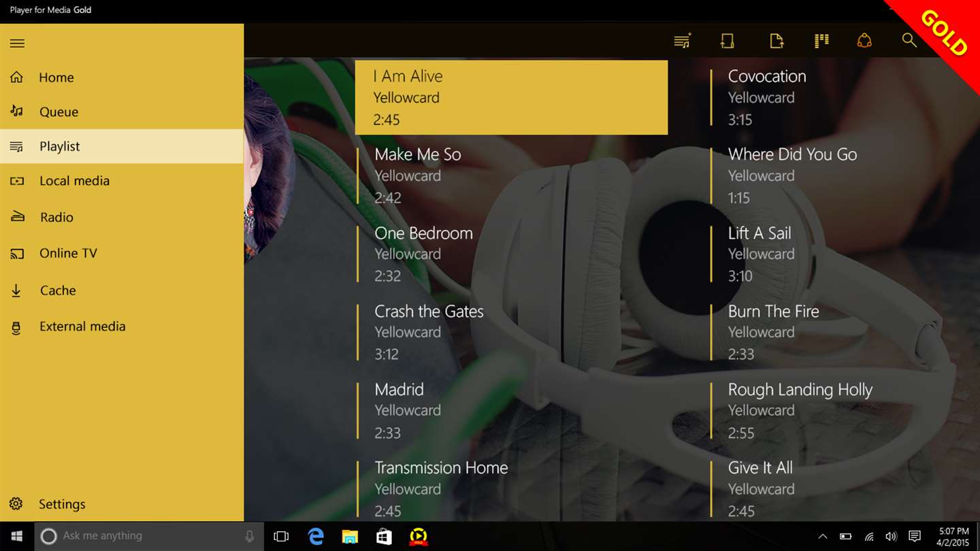
Task: Click the add-to-playlist music icon
Action: [683, 41]
